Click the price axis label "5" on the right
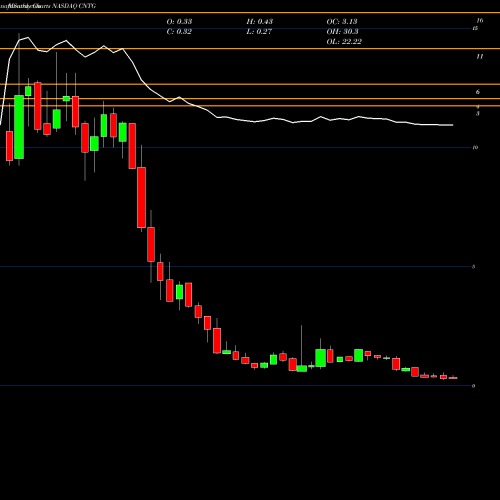This screenshot has height=500, width=500. (473, 267)
